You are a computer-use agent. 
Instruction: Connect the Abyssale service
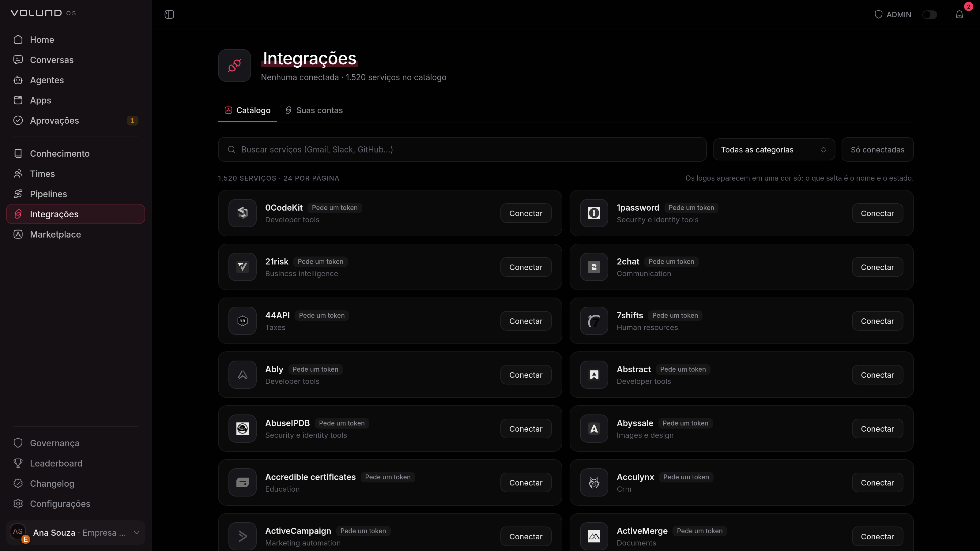pyautogui.click(x=877, y=429)
